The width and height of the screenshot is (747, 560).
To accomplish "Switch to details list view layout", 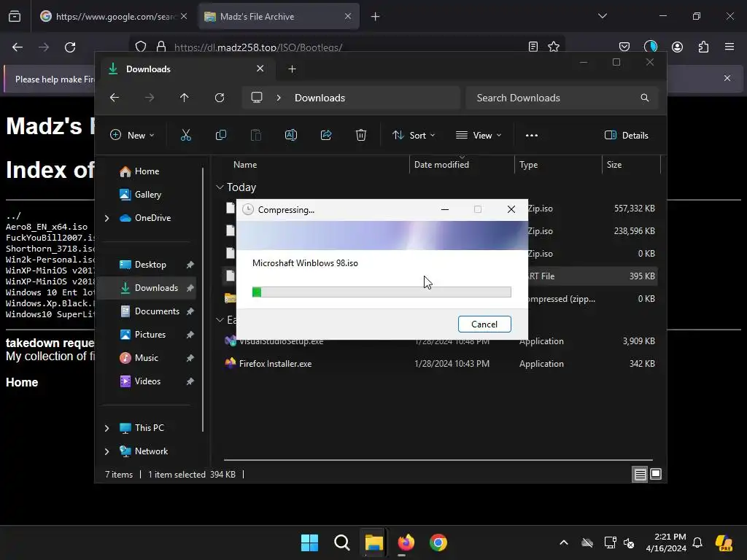I will 640,474.
